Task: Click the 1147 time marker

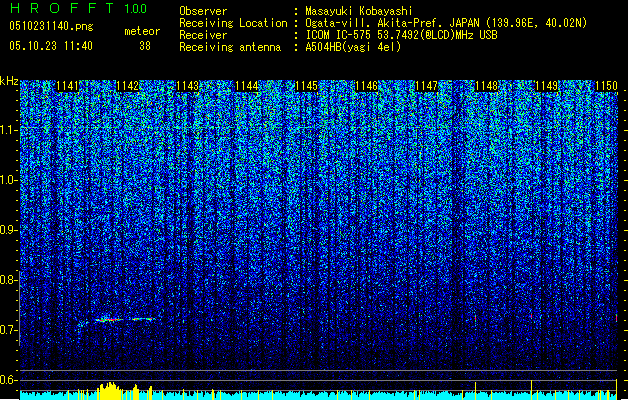Action: pos(426,86)
